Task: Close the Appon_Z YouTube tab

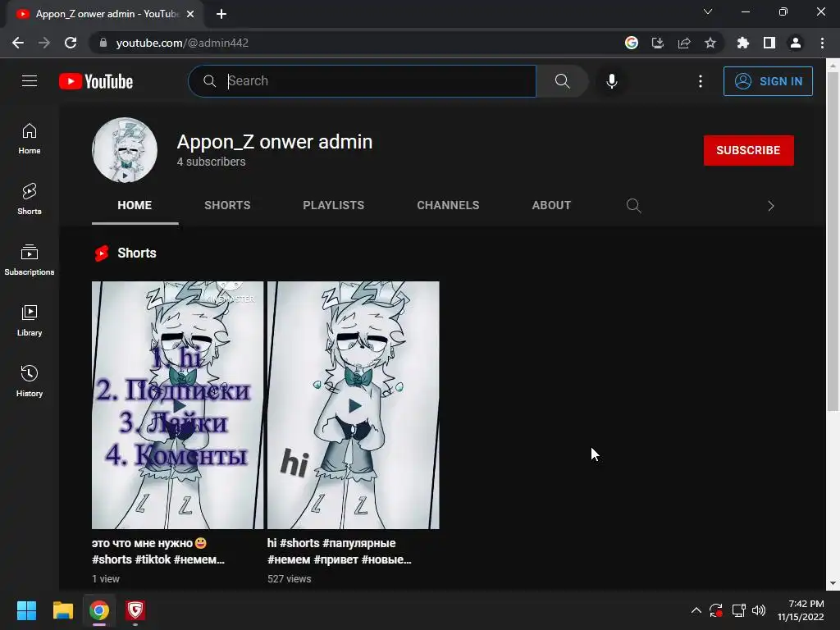Action: (190, 14)
